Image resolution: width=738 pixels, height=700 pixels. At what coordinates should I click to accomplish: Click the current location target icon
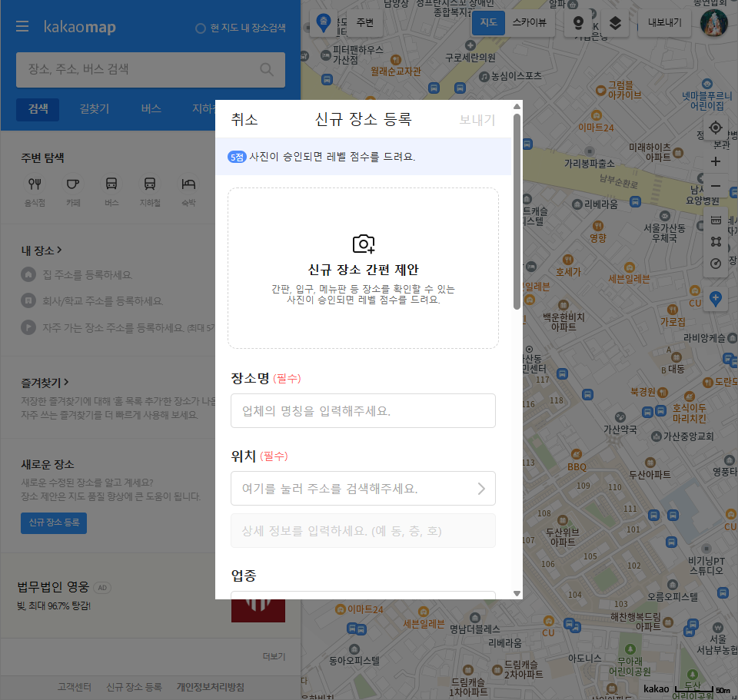[716, 128]
